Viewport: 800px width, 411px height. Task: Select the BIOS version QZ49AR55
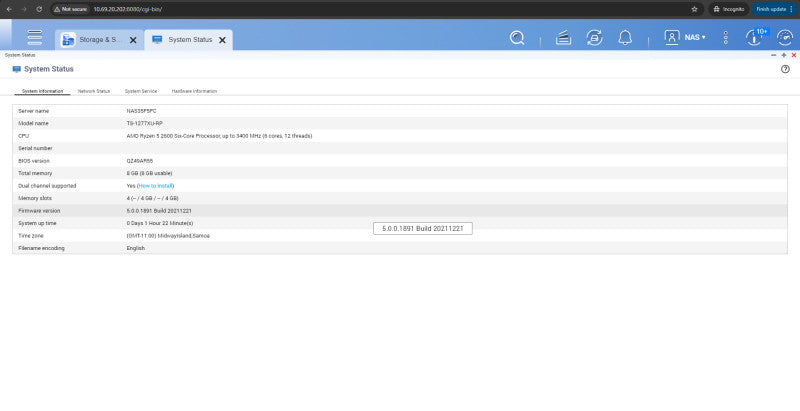tap(140, 161)
